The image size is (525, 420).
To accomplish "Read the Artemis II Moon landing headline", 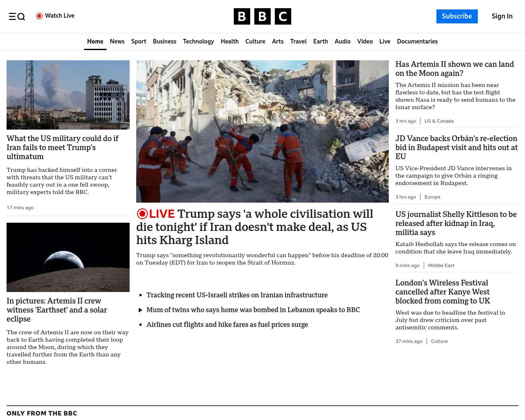I will pos(454,68).
